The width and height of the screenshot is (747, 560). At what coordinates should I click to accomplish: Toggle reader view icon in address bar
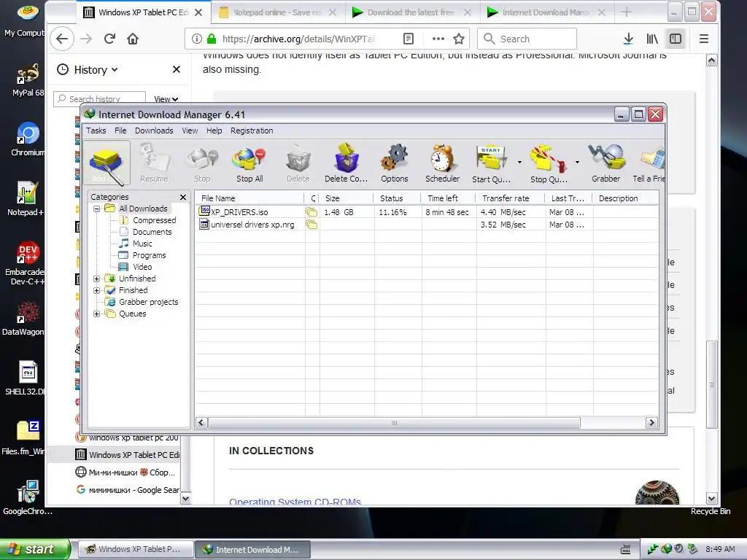click(409, 39)
